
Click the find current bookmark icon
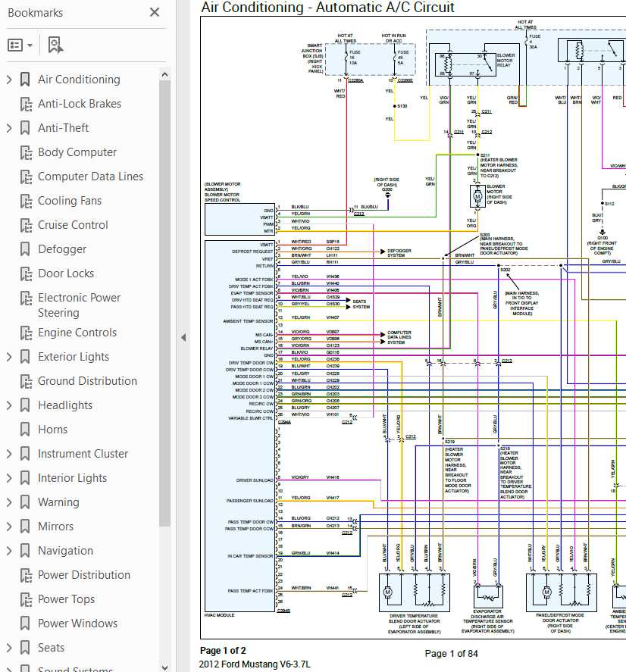pos(56,45)
